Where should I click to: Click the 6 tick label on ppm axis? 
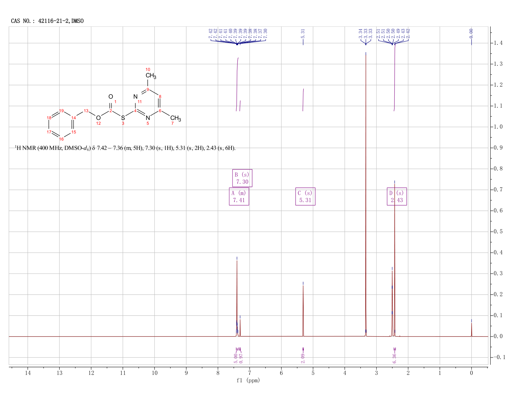click(x=281, y=373)
